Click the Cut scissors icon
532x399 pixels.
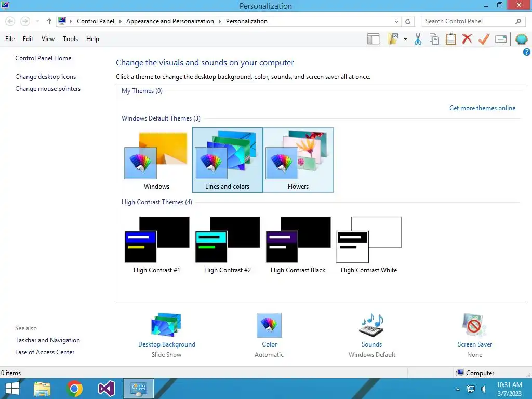418,39
